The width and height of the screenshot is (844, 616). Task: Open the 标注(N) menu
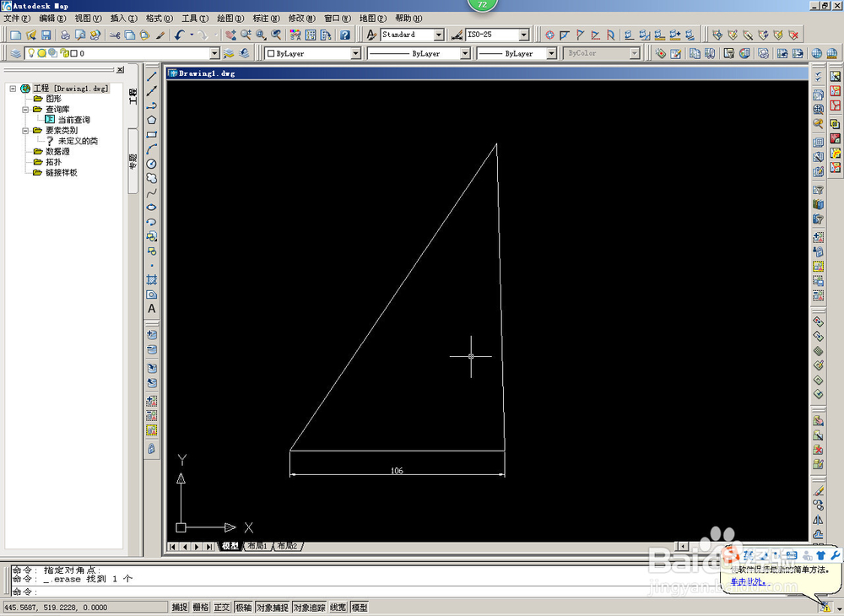coord(267,19)
